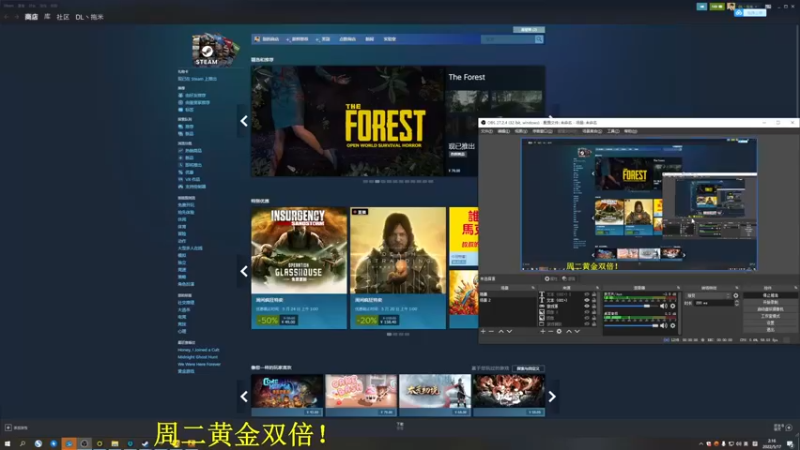Viewport: 800px width, 450px height.
Task: Toggle visibility of last source row in OBS
Action: pos(587,323)
